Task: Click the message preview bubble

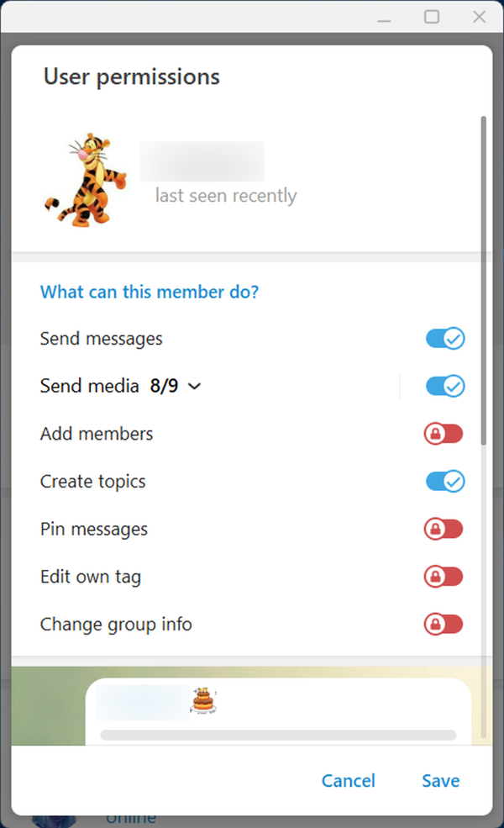Action: [277, 711]
